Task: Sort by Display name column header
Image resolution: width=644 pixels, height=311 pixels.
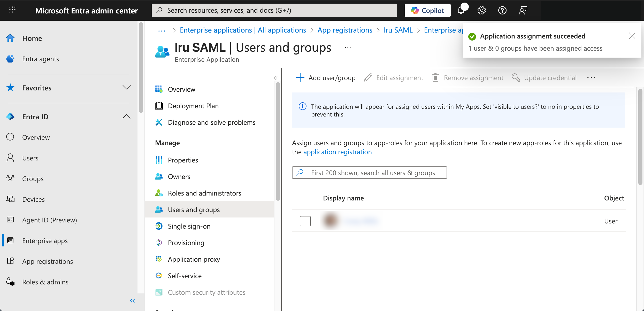Action: pos(343,198)
